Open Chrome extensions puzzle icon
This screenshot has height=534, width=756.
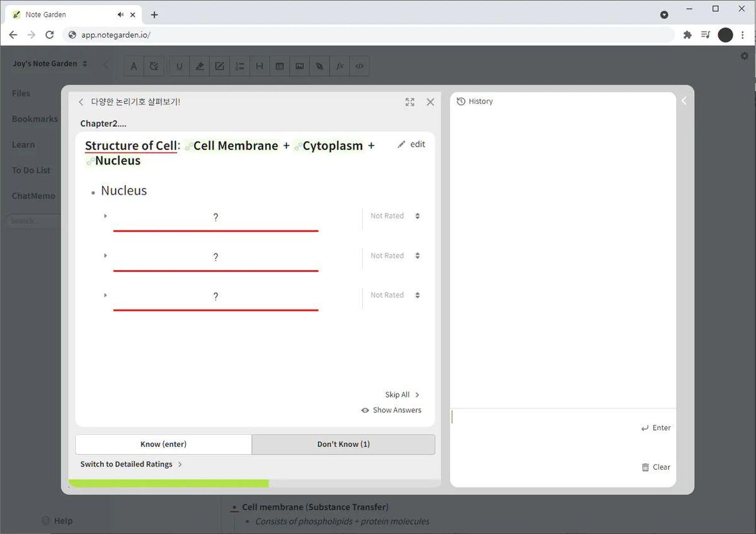[x=687, y=35]
